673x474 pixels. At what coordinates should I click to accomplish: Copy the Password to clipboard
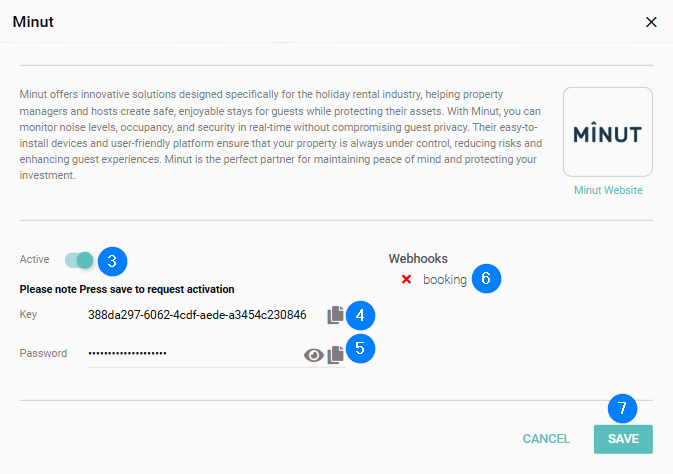click(336, 354)
